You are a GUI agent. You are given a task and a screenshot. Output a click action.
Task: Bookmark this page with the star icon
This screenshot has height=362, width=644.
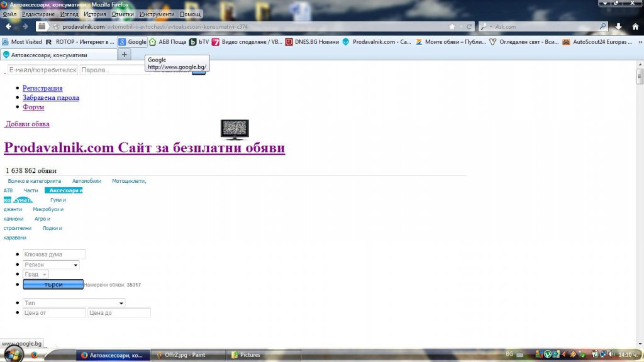[452, 26]
